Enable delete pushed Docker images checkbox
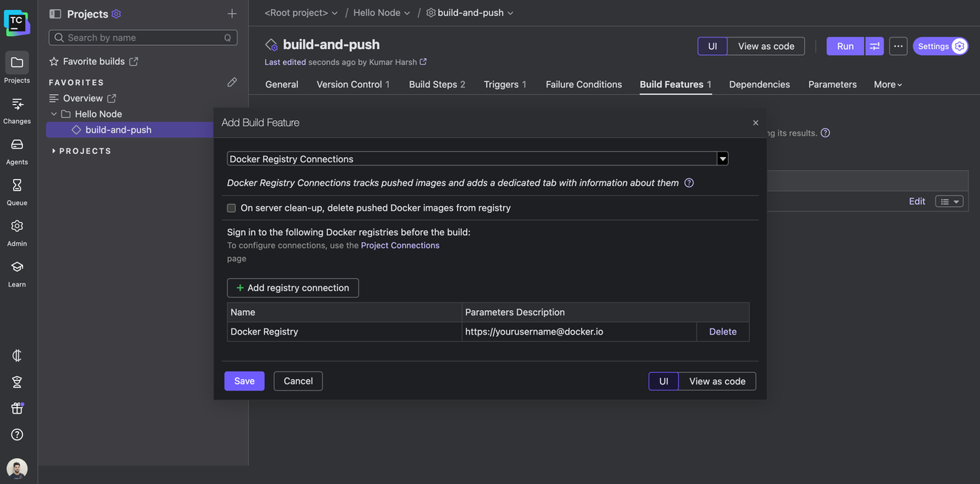Image resolution: width=980 pixels, height=484 pixels. 231,208
